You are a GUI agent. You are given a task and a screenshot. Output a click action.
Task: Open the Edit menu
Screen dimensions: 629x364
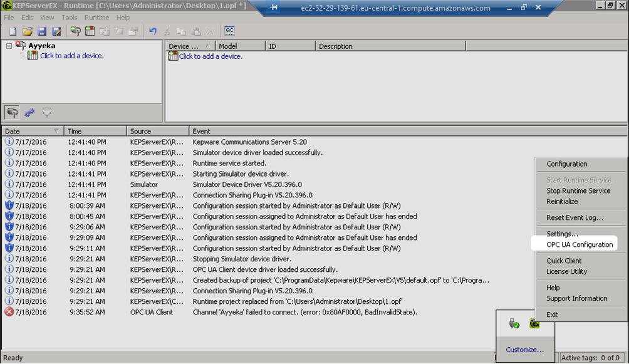click(x=27, y=18)
